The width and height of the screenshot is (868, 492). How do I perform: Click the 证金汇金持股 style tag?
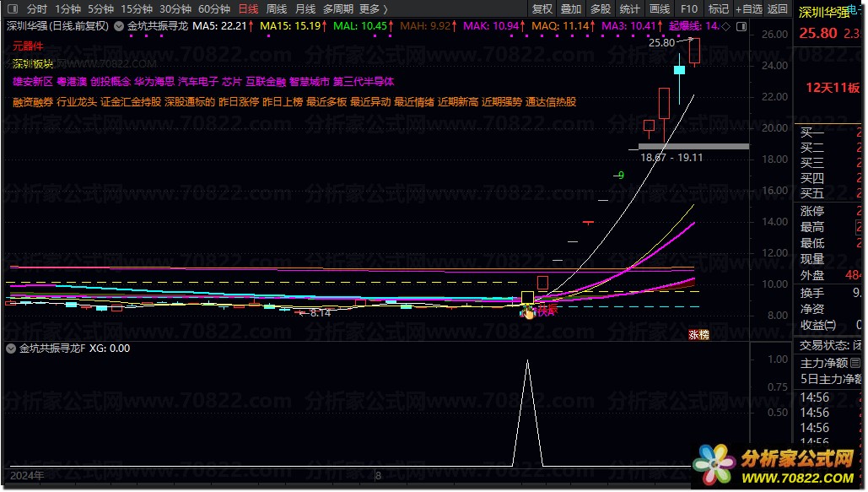(x=132, y=102)
